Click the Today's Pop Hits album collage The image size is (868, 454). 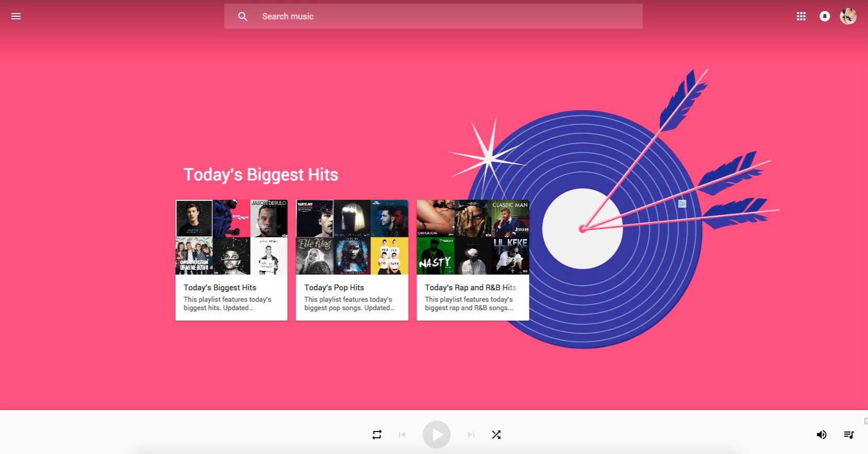click(x=352, y=237)
